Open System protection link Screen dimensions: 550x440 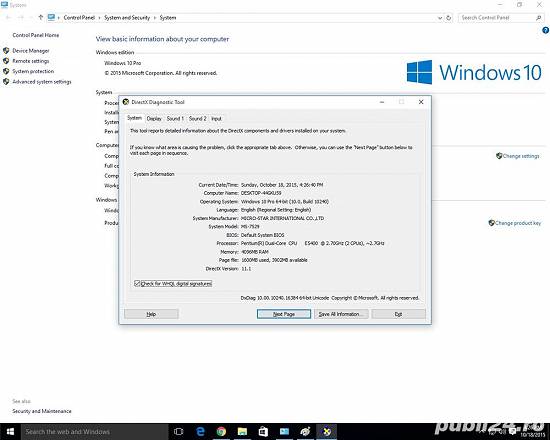point(33,71)
